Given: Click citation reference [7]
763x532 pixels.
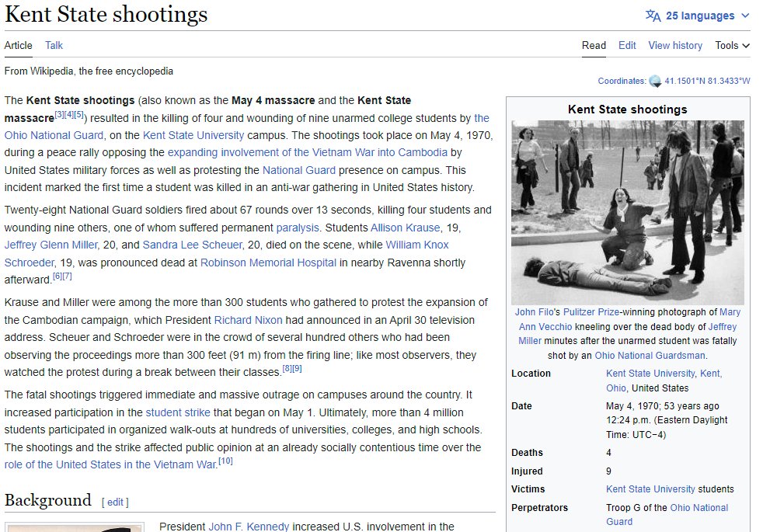Looking at the screenshot, I should (67, 276).
